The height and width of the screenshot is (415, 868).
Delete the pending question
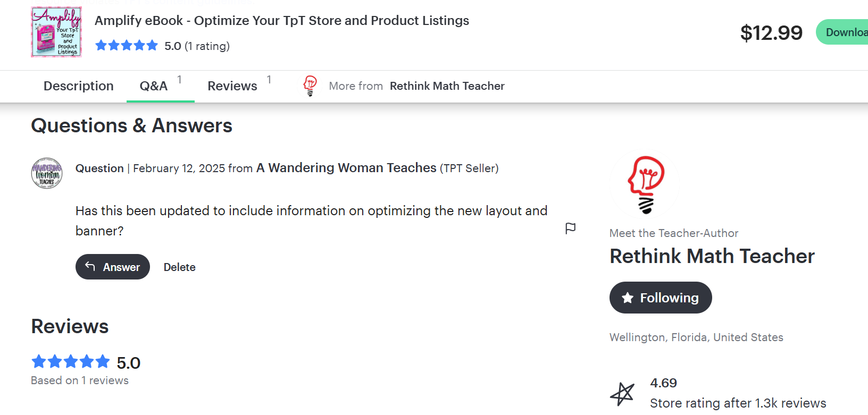click(179, 267)
